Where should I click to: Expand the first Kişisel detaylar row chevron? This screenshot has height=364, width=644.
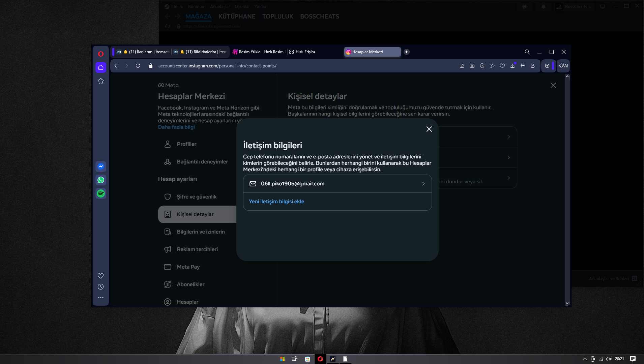coord(509,137)
